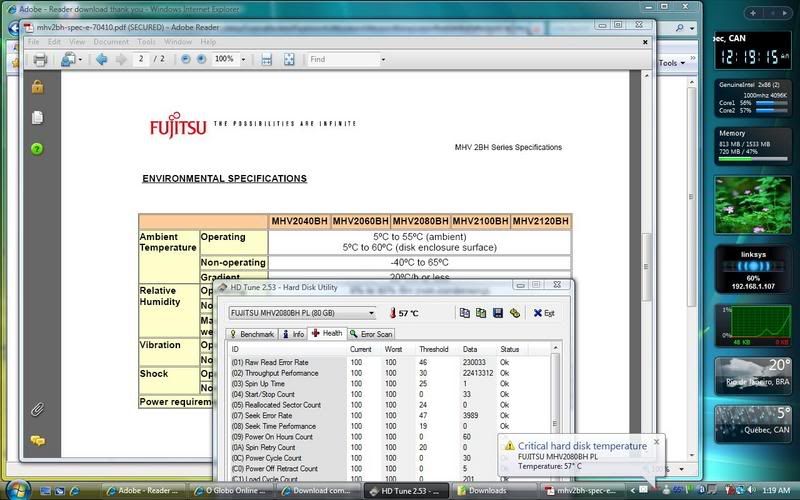Open the Tools dropdown in Internet Explorer
This screenshot has width=800, height=500.
(x=671, y=63)
